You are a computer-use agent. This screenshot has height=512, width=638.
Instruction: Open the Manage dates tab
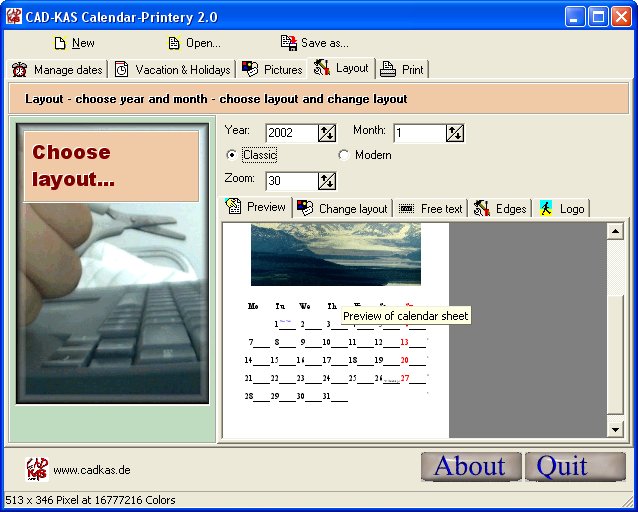tap(57, 70)
